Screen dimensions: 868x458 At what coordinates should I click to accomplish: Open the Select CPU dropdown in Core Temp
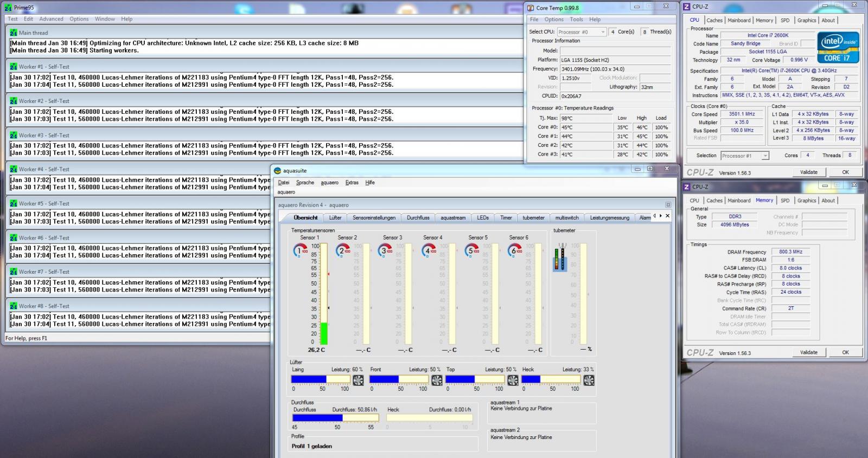click(x=581, y=32)
